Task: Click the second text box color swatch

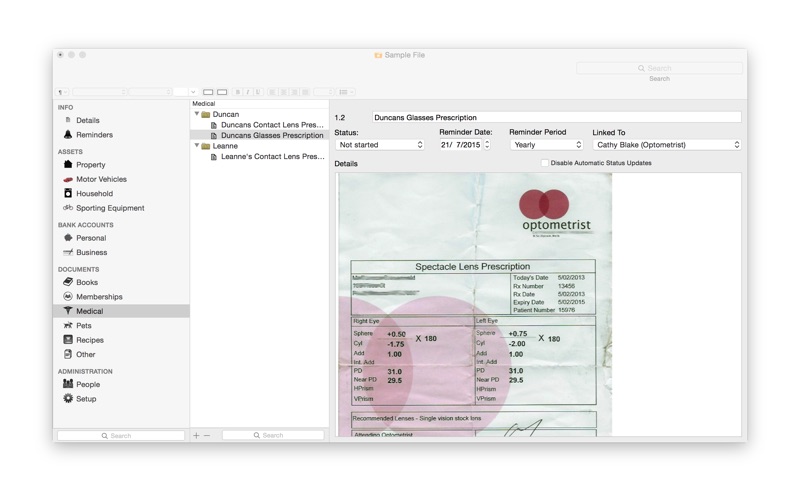Action: point(222,92)
